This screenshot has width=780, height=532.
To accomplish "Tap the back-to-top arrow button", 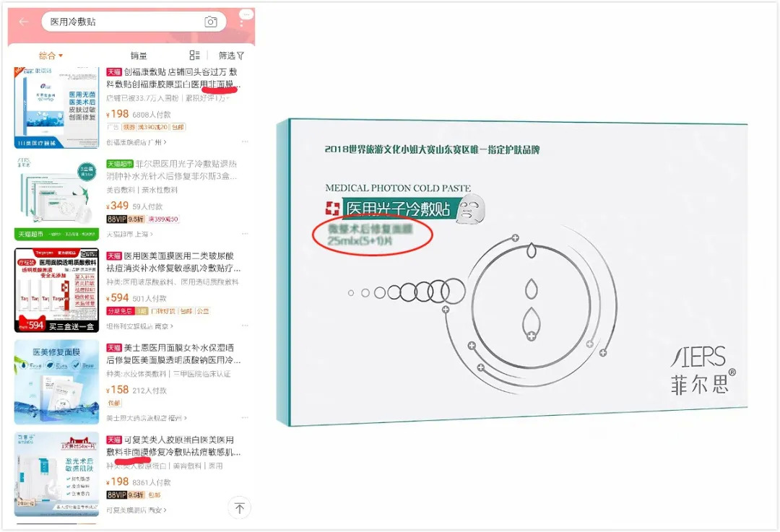I will pyautogui.click(x=240, y=507).
